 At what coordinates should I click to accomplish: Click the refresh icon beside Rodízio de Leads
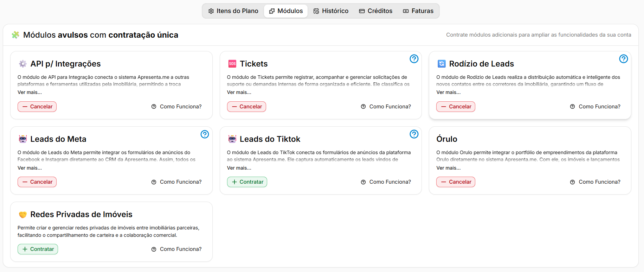click(x=442, y=64)
